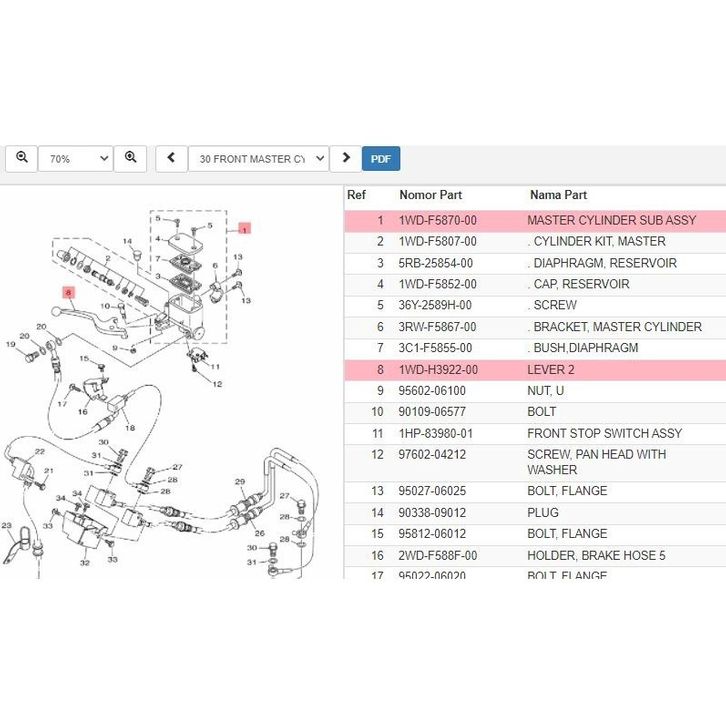Screen dimensions: 726x726
Task: Click part number 1WD-F5807-00
Action: tap(437, 242)
